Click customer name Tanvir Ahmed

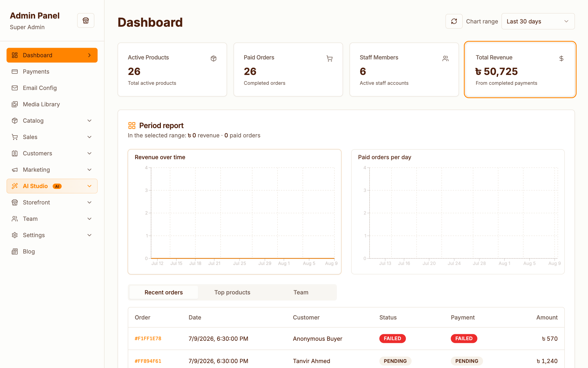311,361
